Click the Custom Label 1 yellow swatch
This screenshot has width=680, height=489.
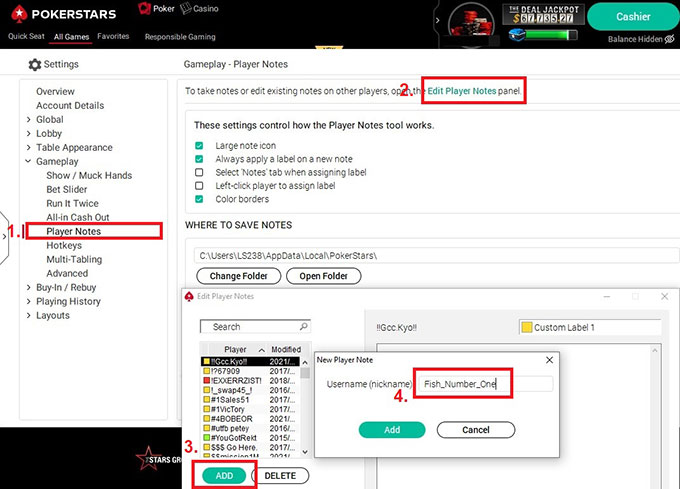(x=527, y=327)
